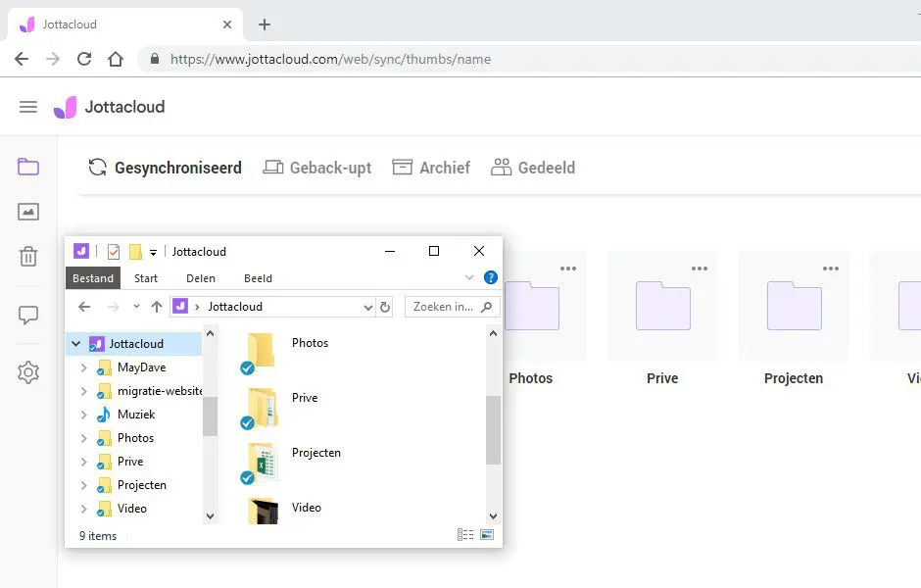The width and height of the screenshot is (921, 588).
Task: Switch to the Gesynchroniseerd tab
Action: 165,168
